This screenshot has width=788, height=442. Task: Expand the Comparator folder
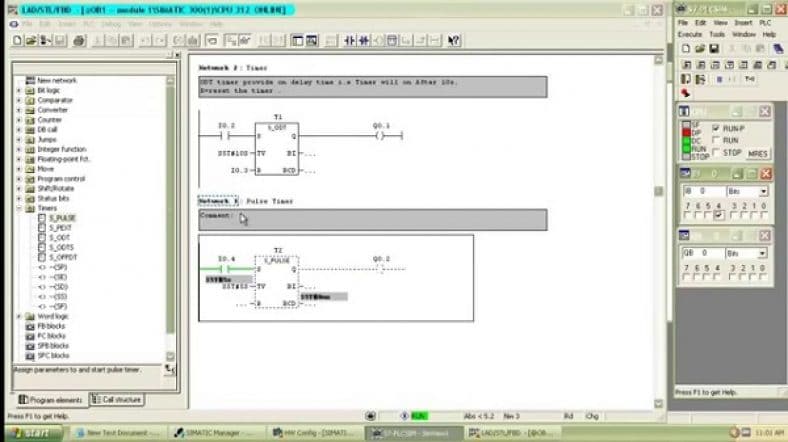(19, 100)
